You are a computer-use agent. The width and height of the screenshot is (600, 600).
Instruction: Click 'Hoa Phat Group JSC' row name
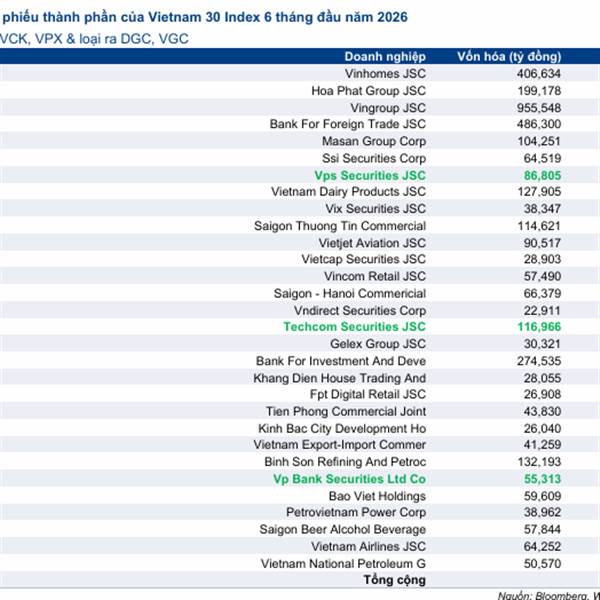click(x=368, y=91)
